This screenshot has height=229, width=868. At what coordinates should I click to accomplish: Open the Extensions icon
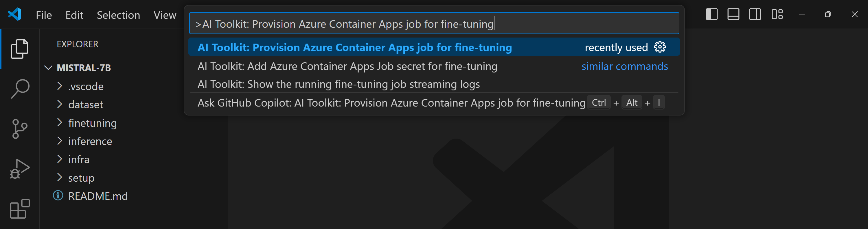pyautogui.click(x=19, y=209)
